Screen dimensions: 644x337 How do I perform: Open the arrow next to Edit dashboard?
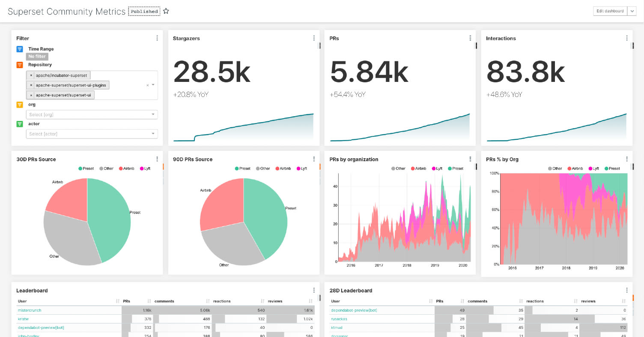coord(632,11)
